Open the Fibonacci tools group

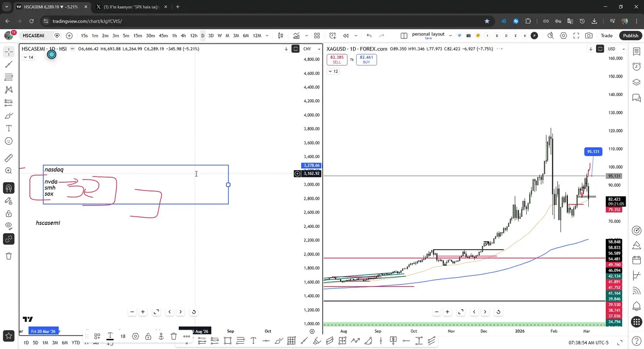[9, 77]
